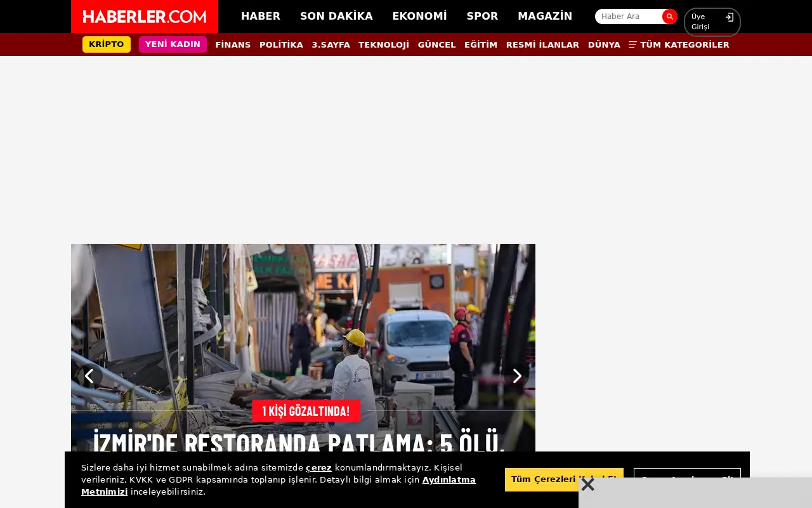
Task: Open the DÜNYA category
Action: point(604,44)
